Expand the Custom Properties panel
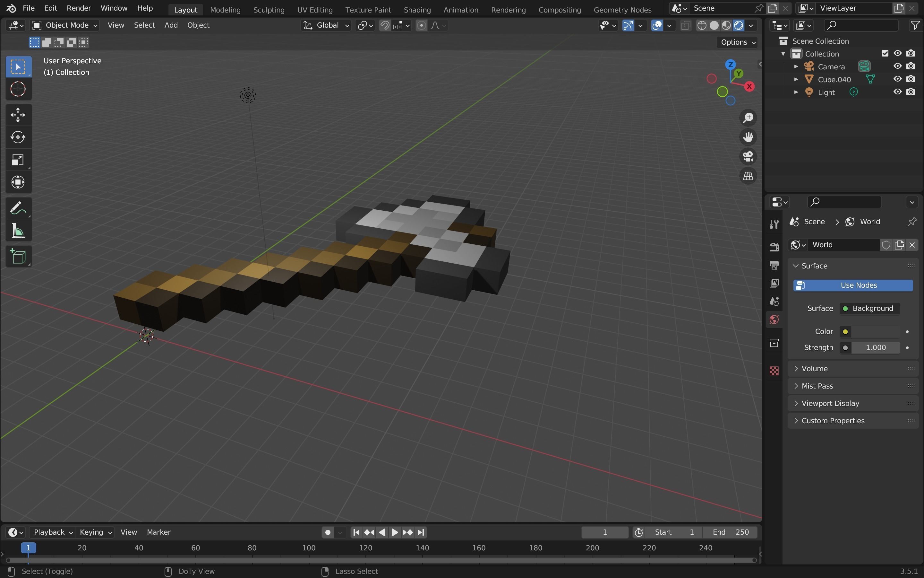Viewport: 924px width, 578px height. coord(853,421)
